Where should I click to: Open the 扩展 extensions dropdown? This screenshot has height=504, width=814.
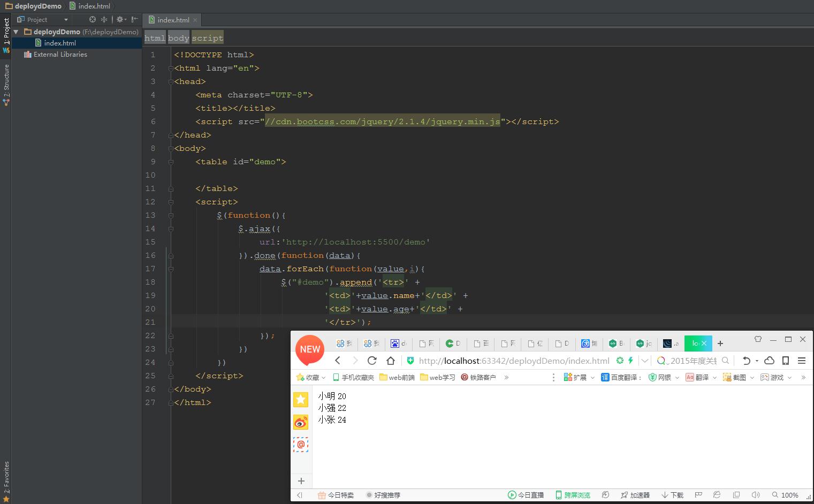point(579,377)
